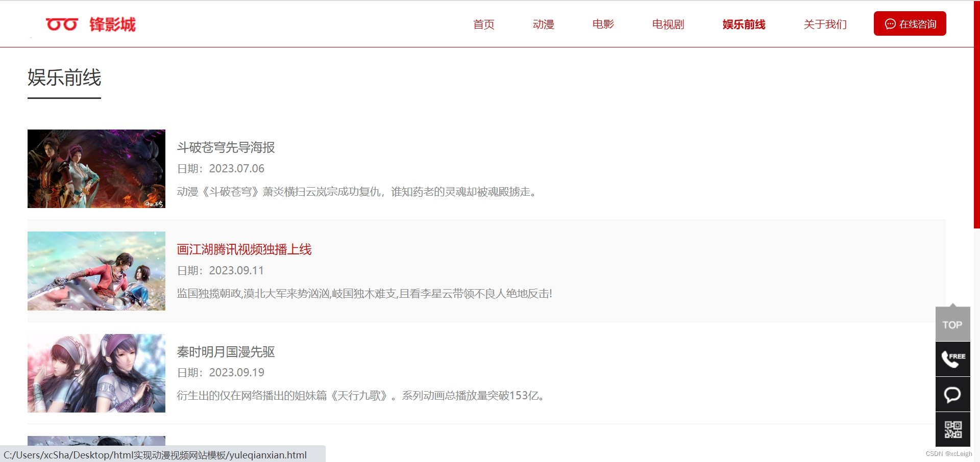Screen dimensions: 980x462
Task: Click chat bubble icon in 在线咨询 button
Action: [x=890, y=24]
